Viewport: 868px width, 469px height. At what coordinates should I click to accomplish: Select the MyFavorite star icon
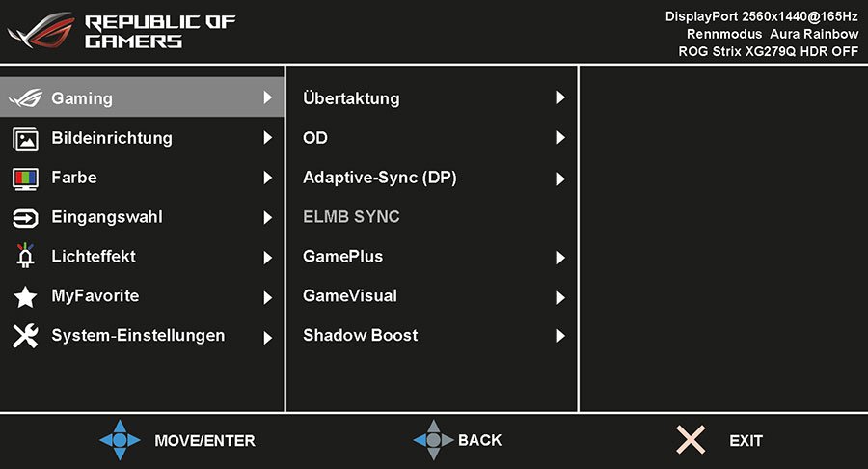tap(25, 297)
